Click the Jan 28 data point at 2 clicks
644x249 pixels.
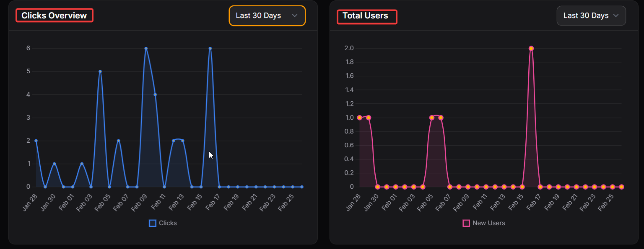tap(36, 141)
